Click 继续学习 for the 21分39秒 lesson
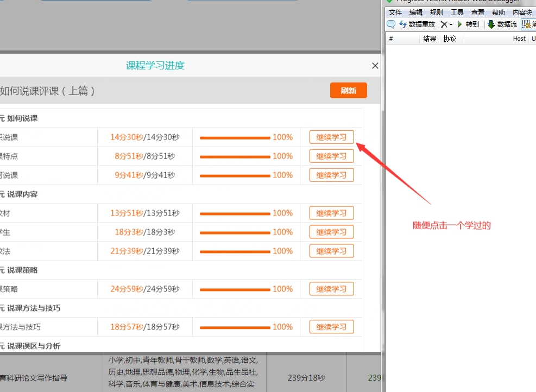The width and height of the screenshot is (536, 392). pyautogui.click(x=332, y=251)
